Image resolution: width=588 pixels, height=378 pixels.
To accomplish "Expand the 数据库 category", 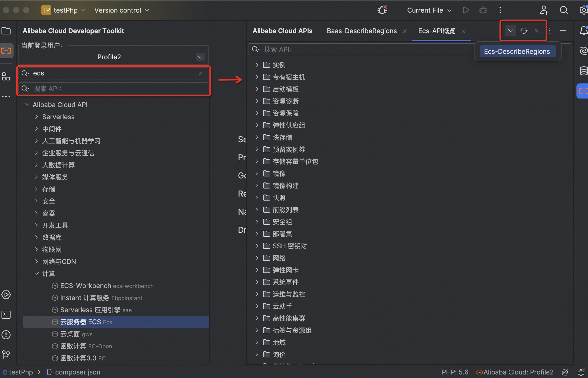I will click(x=37, y=237).
